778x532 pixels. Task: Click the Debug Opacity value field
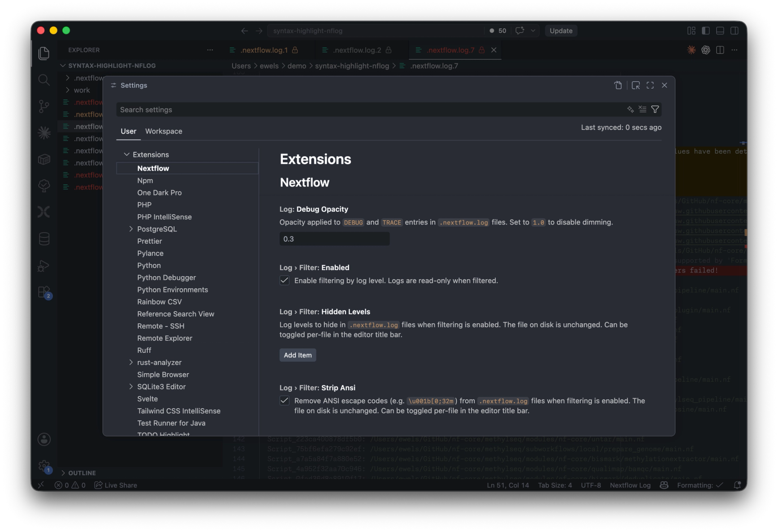coord(334,239)
